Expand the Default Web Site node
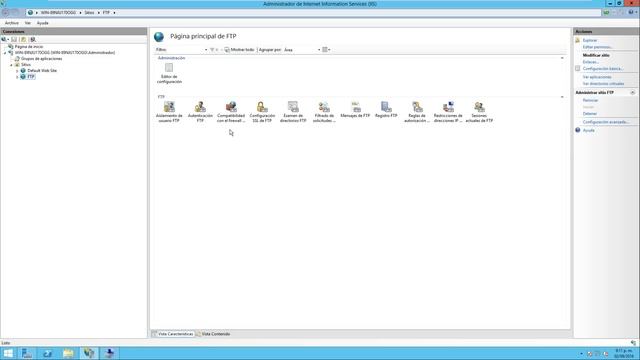This screenshot has height=360, width=640. pos(17,71)
